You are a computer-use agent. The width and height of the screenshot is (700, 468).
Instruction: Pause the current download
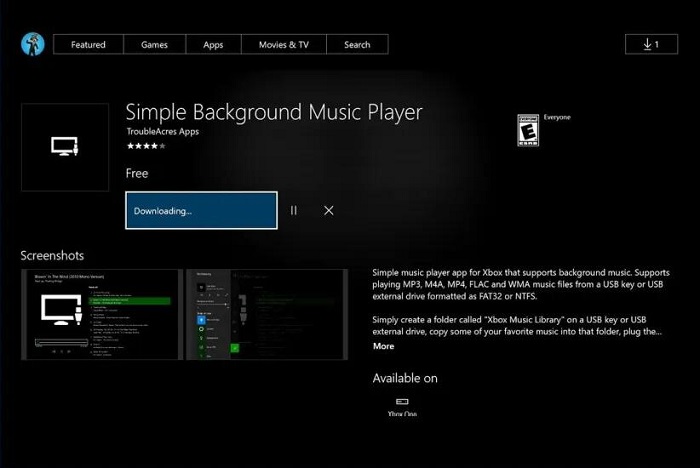click(x=294, y=210)
